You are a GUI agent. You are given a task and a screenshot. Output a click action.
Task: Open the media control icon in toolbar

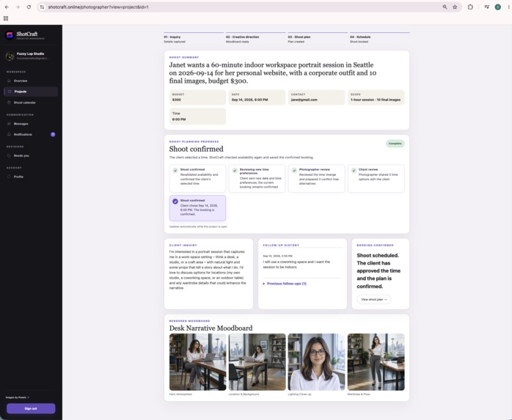(486, 7)
